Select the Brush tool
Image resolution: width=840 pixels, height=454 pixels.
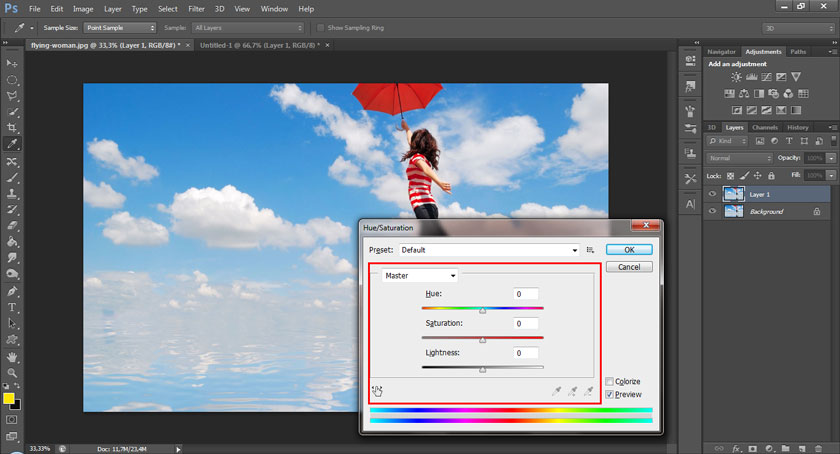pos(12,177)
